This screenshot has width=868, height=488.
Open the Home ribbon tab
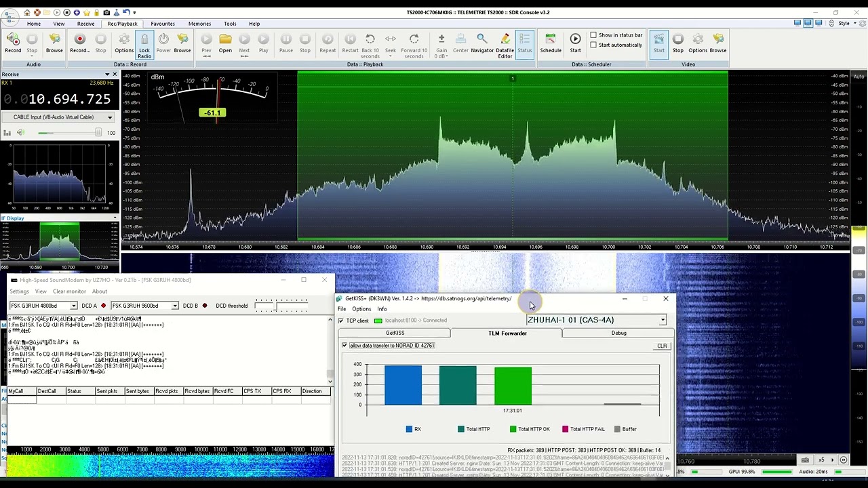(33, 24)
